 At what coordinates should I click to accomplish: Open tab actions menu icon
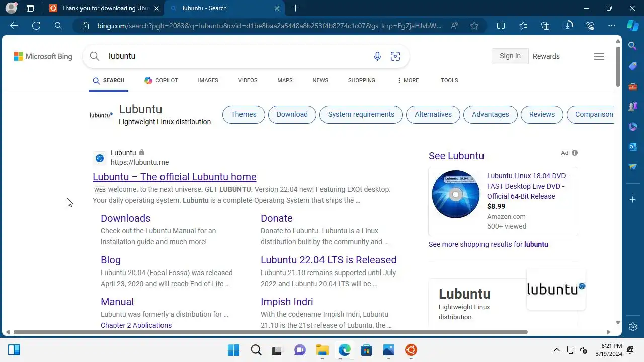[x=30, y=8]
